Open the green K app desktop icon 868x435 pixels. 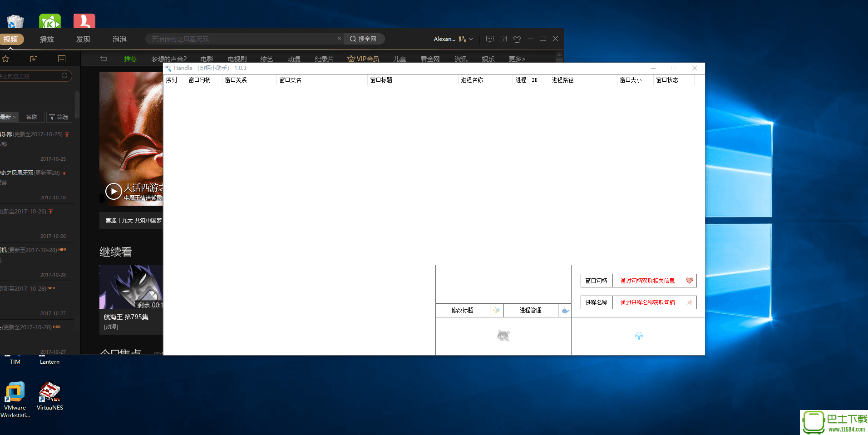[x=50, y=21]
